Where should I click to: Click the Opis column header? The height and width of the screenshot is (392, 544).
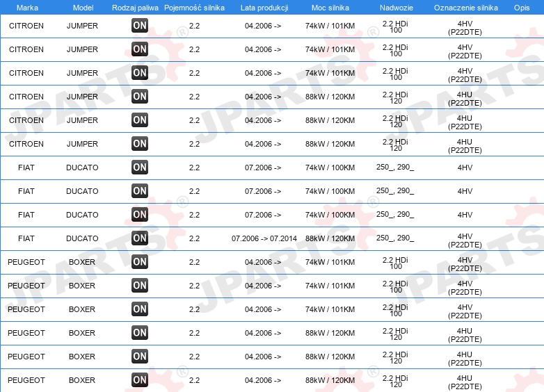pyautogui.click(x=522, y=8)
